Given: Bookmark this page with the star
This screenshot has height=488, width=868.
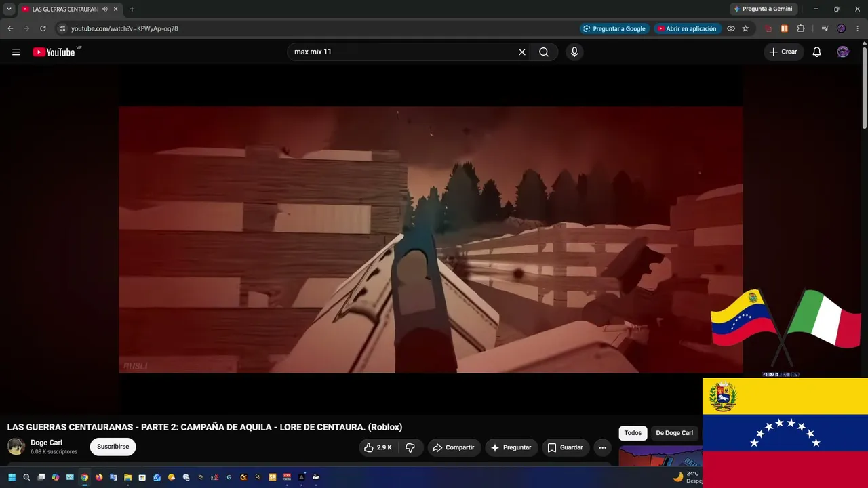Looking at the screenshot, I should pos(745,28).
